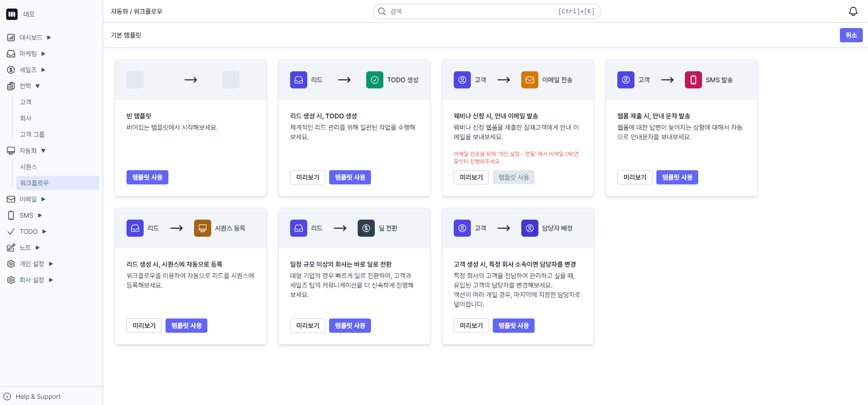Viewport: 868px width, 405px height.
Task: Click the 담당자 배정 person icon
Action: coord(530,228)
